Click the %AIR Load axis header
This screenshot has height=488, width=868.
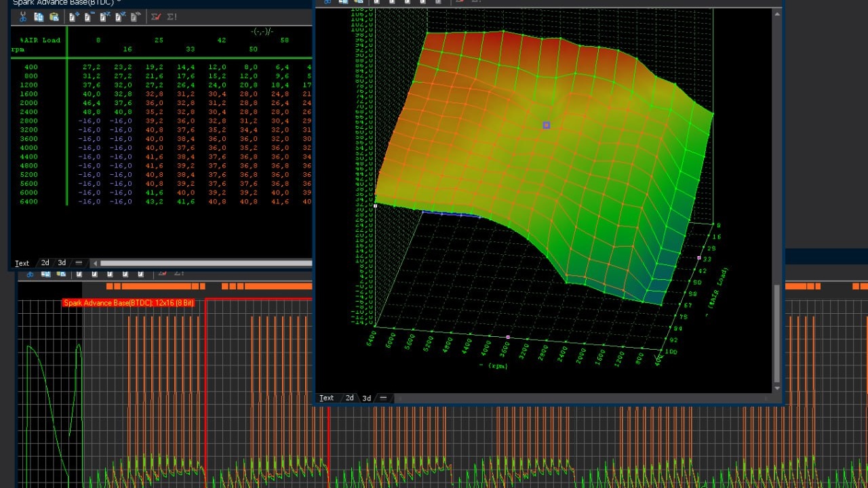pos(40,40)
